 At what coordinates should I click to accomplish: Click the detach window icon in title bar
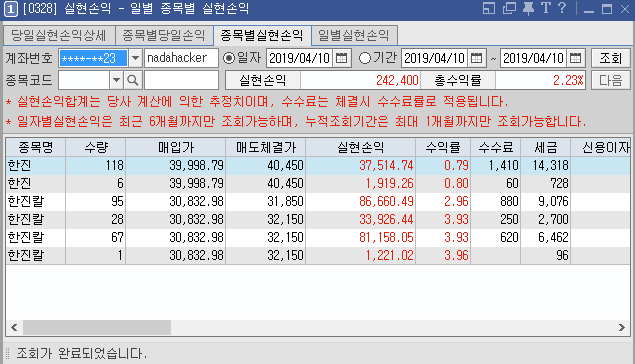pyautogui.click(x=509, y=9)
